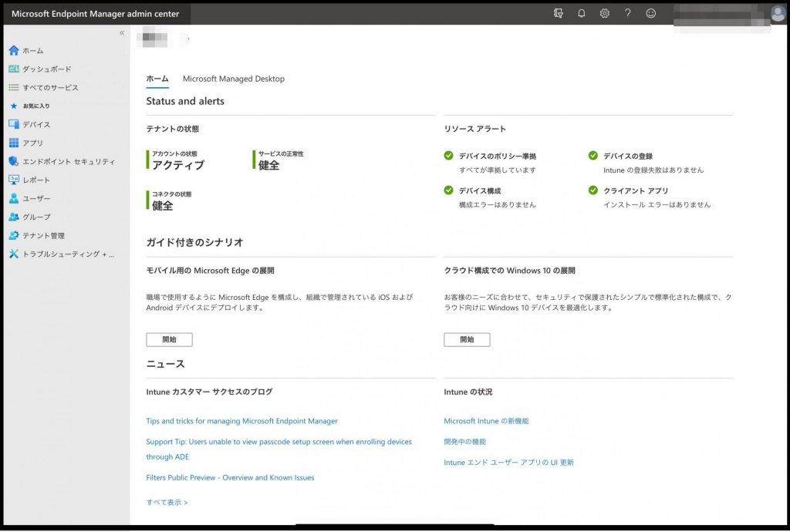Select ユーザー in the sidebar
Viewport: 790px width, 532px height.
click(x=36, y=198)
